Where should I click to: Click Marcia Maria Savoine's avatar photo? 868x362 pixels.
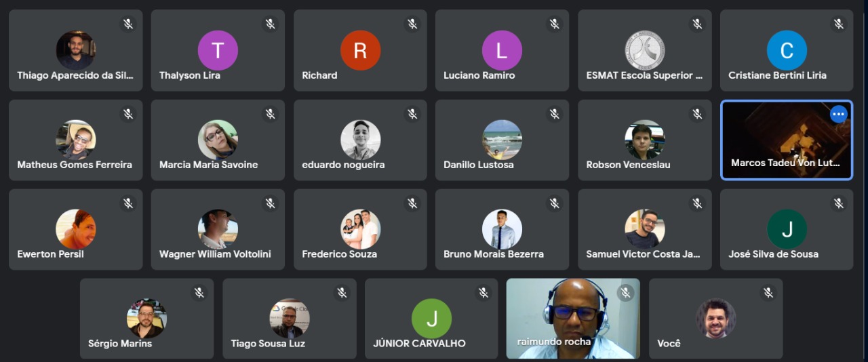click(x=218, y=140)
